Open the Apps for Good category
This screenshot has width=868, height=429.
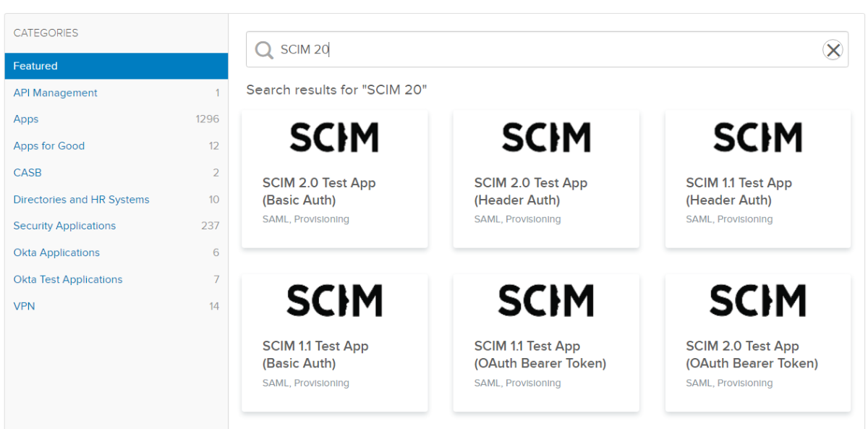click(x=49, y=146)
